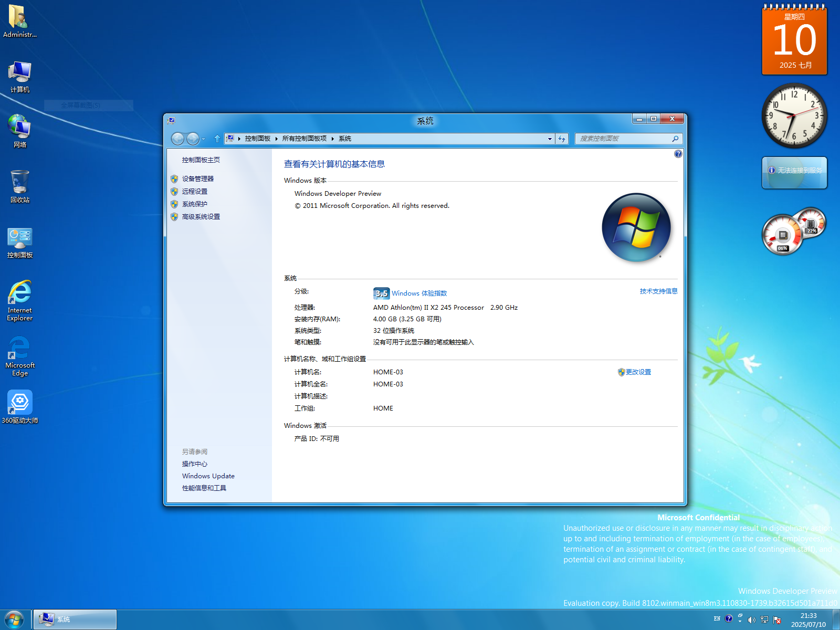Image resolution: width=840 pixels, height=630 pixels.
Task: Click the 32 位操作系统 text
Action: click(394, 331)
